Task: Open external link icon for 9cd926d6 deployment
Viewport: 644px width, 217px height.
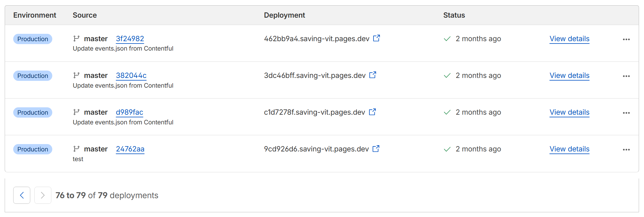Action: pyautogui.click(x=376, y=148)
